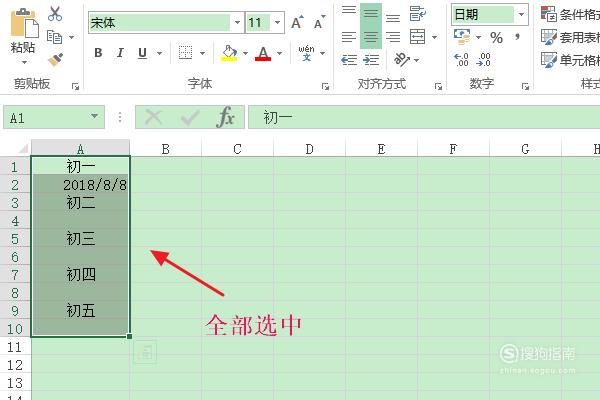Align text right
Screen dimensions: 600x400
click(x=393, y=37)
